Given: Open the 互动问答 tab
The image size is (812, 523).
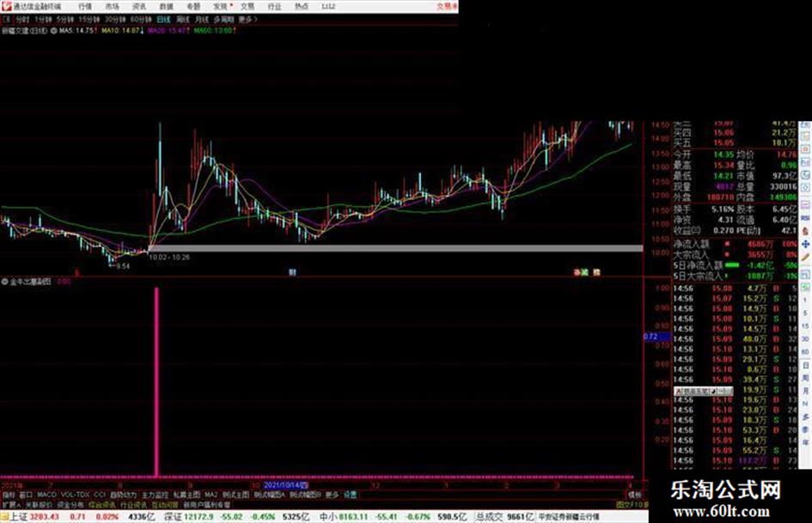Looking at the screenshot, I should [x=165, y=504].
